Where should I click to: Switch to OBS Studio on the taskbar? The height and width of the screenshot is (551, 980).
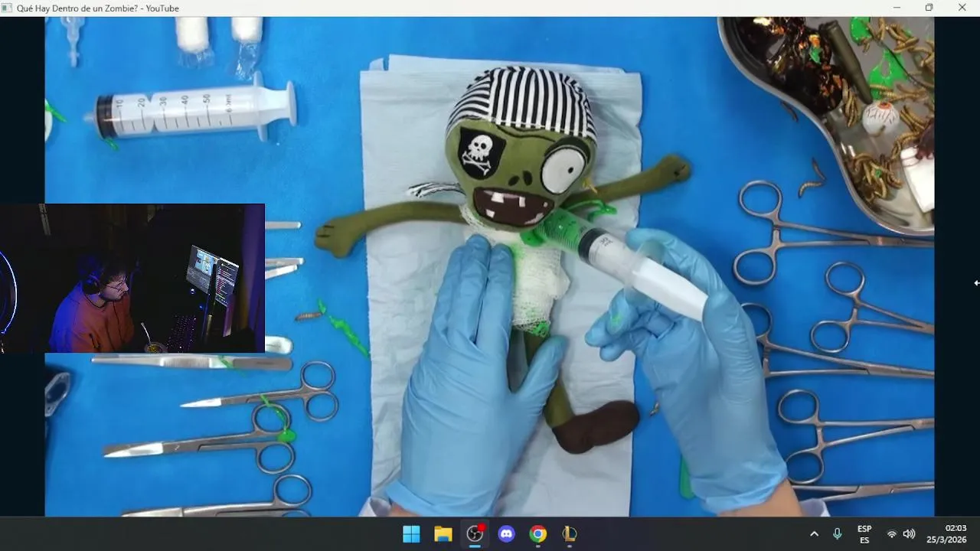(x=475, y=534)
